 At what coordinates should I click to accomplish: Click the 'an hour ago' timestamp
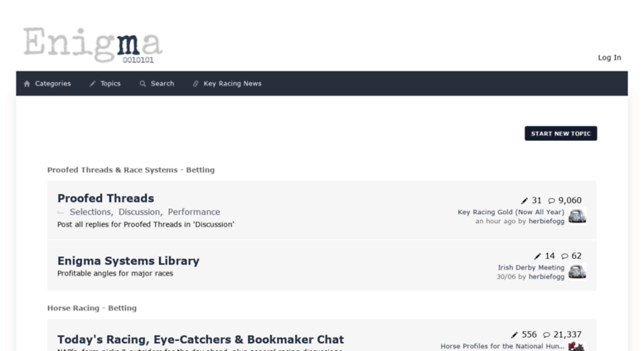(496, 221)
